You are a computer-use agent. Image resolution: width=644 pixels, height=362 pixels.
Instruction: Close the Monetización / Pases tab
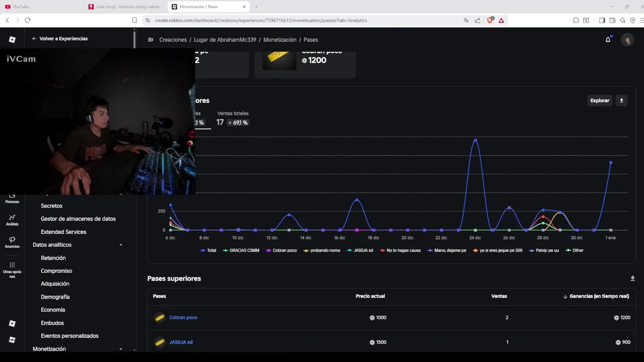click(244, 7)
